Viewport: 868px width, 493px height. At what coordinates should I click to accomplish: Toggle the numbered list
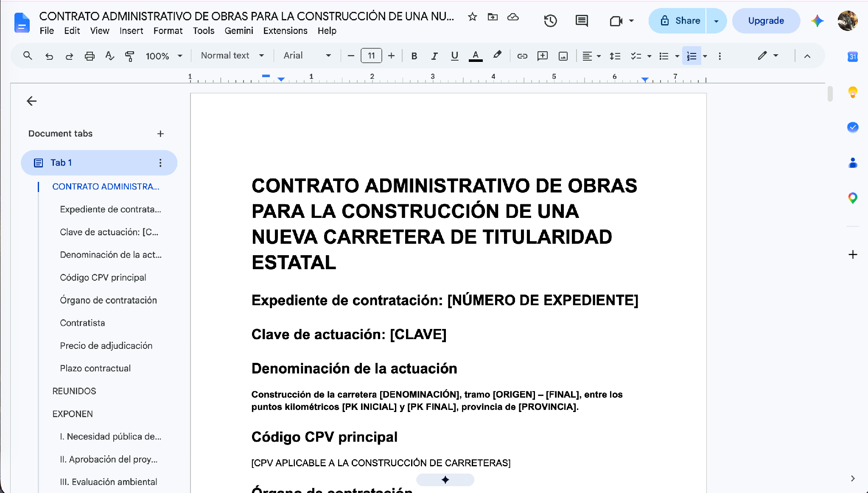point(692,56)
